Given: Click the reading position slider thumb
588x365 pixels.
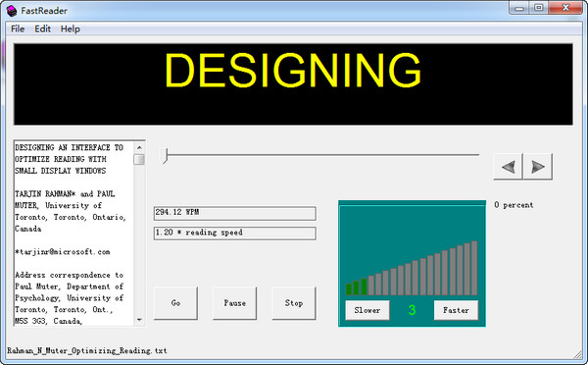Looking at the screenshot, I should 164,155.
